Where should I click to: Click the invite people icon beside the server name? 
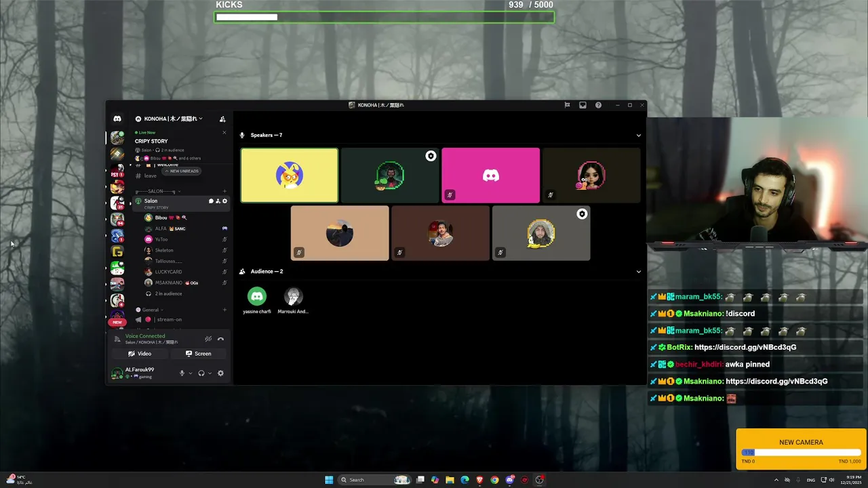click(x=222, y=119)
